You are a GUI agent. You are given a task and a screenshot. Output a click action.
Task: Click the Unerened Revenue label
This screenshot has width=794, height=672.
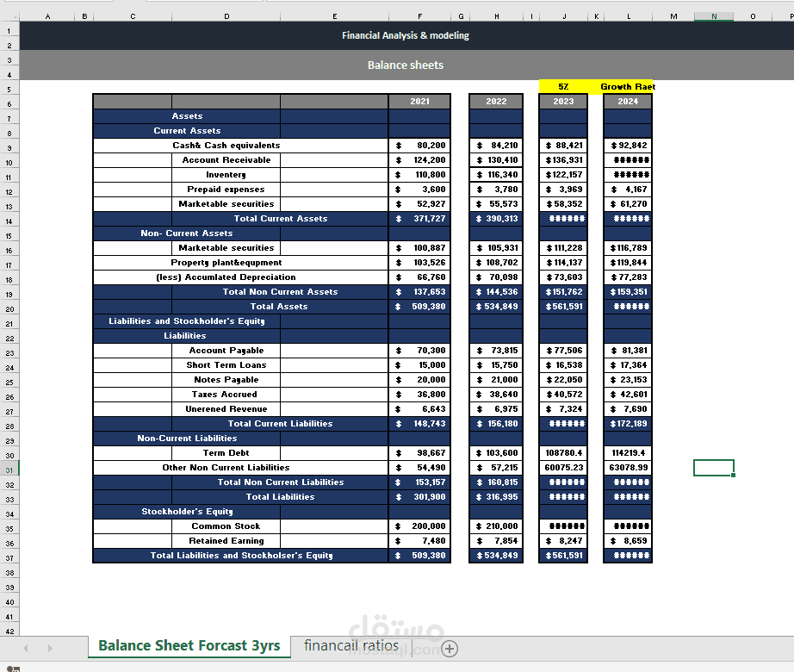226,409
